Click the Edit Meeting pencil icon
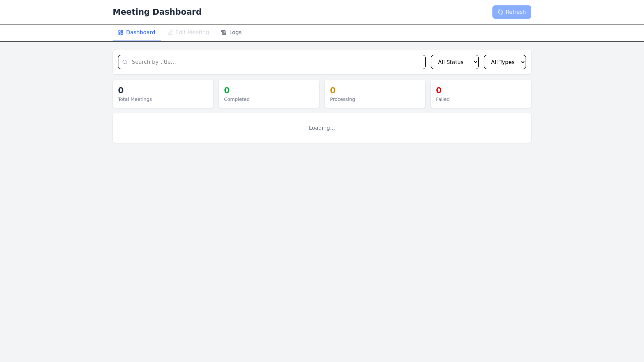 tap(170, 33)
